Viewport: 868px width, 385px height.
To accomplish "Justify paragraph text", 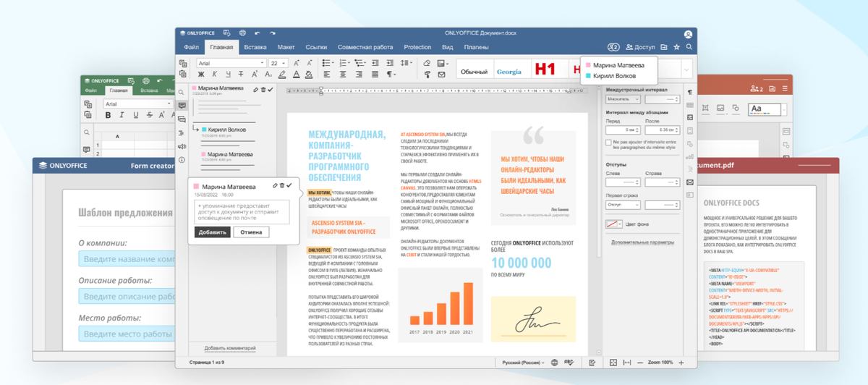I will [x=375, y=74].
